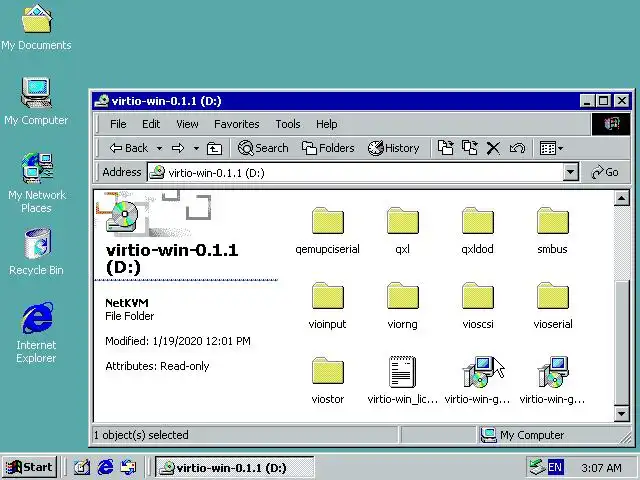Click the Search toolbar button

pyautogui.click(x=263, y=148)
